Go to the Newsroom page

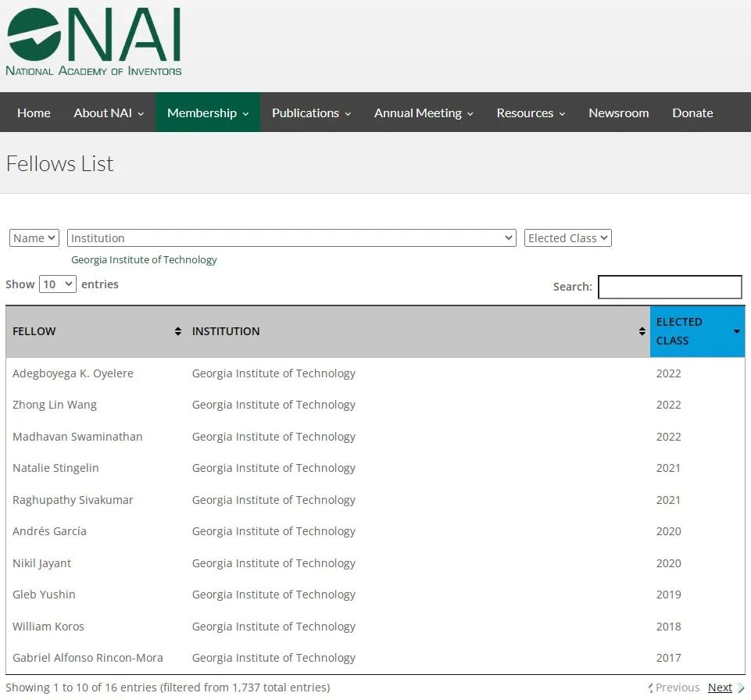click(618, 112)
